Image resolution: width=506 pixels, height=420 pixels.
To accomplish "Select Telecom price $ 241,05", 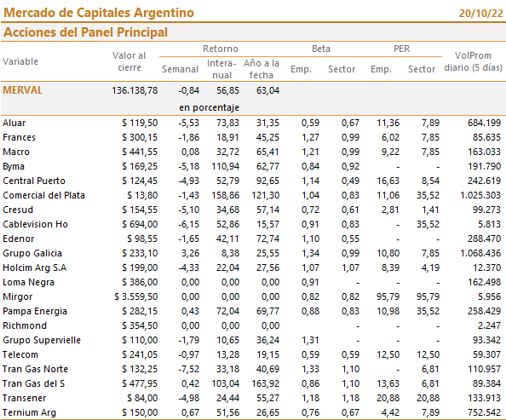I will [140, 354].
